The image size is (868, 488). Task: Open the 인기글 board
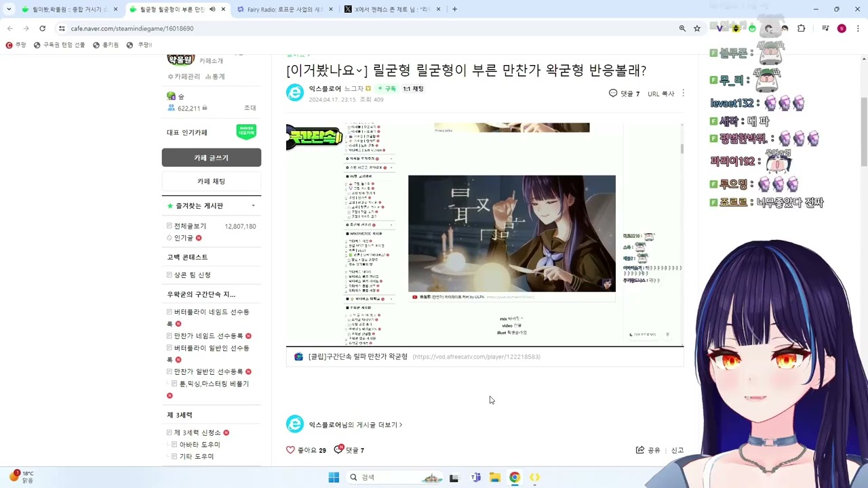(183, 238)
